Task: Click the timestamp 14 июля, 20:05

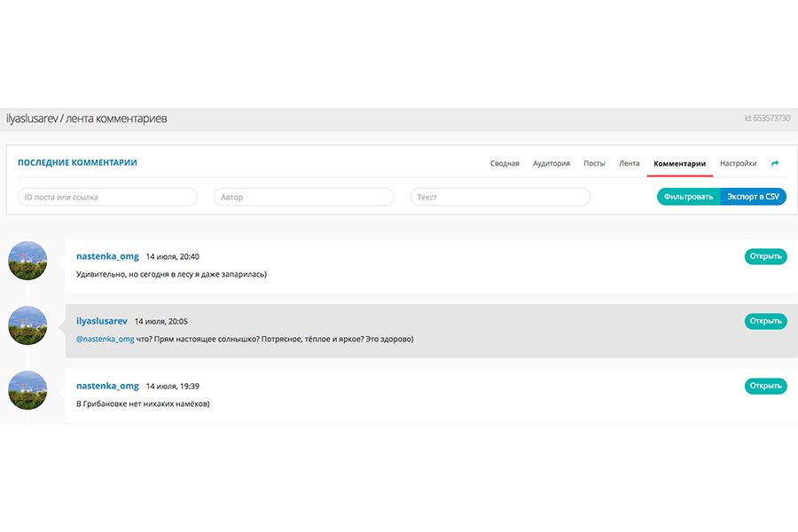Action: 160,321
